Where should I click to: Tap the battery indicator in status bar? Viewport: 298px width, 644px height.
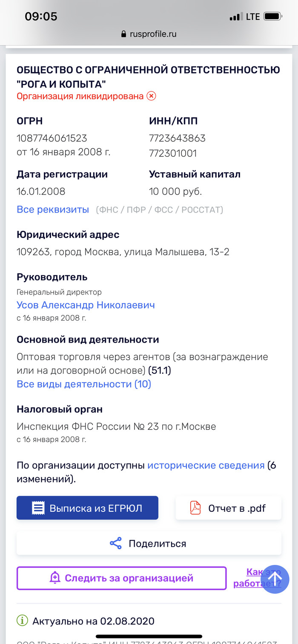[273, 17]
